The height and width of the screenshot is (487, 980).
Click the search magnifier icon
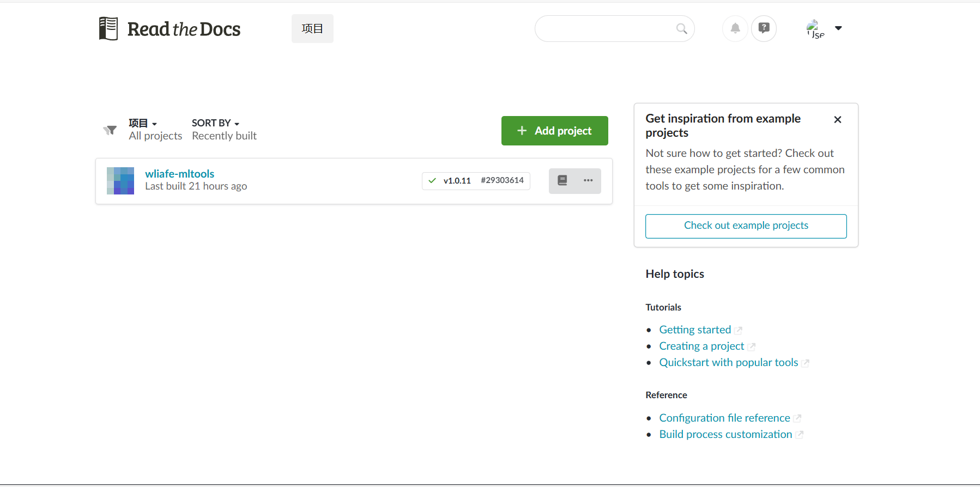(681, 29)
